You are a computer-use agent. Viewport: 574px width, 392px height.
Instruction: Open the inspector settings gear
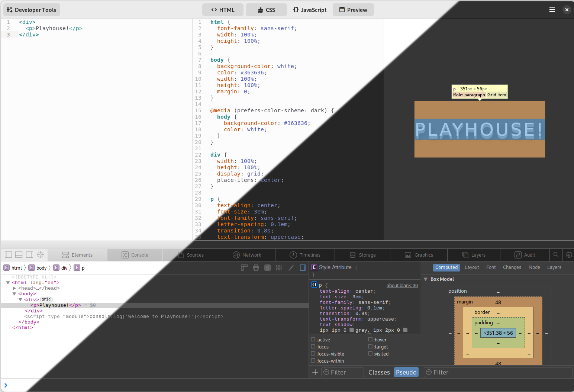pos(569,255)
